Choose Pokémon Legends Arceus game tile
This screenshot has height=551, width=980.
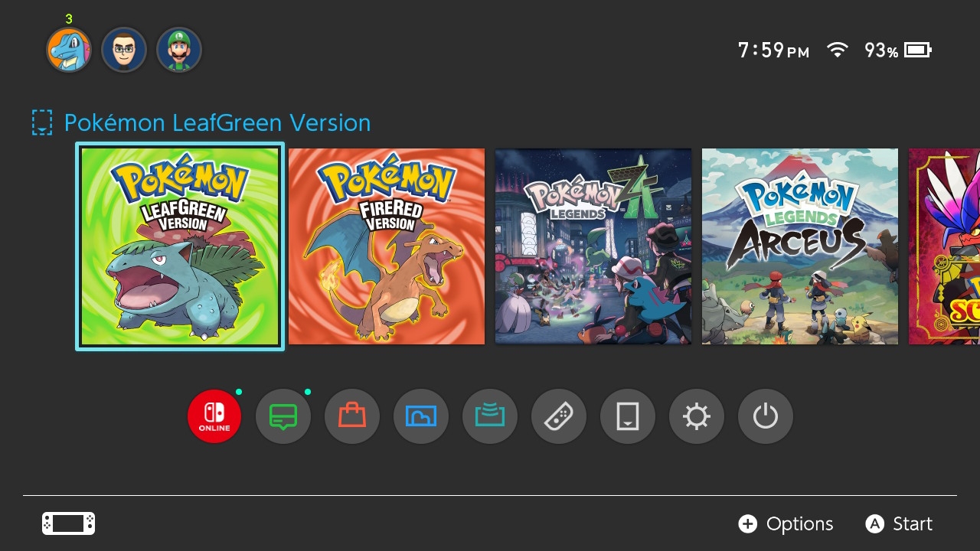point(800,246)
